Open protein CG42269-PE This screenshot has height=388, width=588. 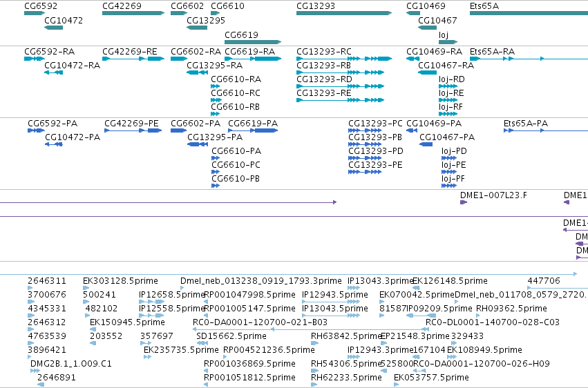coord(131,123)
